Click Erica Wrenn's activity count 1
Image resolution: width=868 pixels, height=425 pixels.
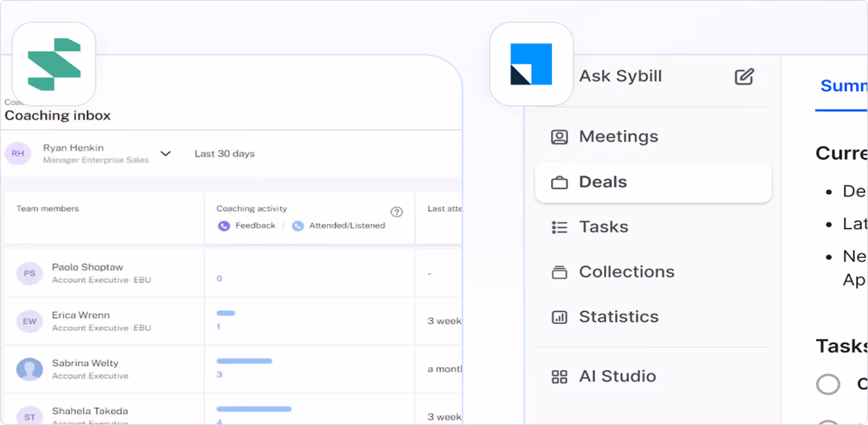[x=218, y=327]
